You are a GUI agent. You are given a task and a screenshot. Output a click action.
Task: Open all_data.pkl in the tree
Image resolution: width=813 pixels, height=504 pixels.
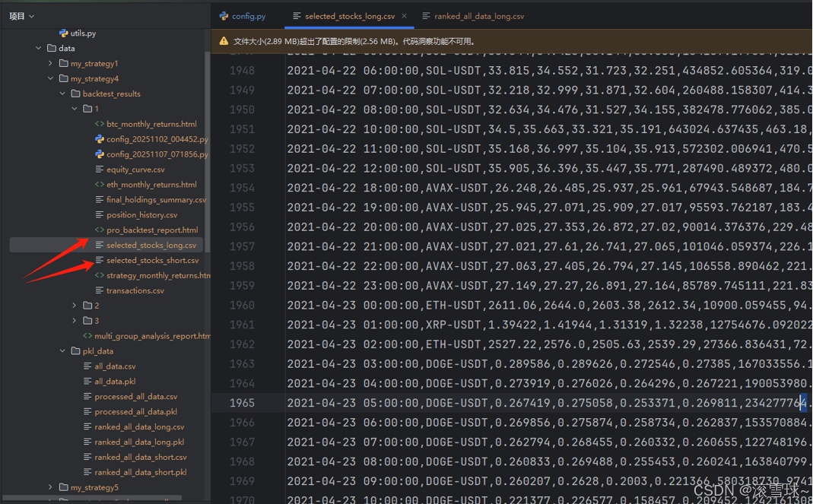(x=115, y=381)
